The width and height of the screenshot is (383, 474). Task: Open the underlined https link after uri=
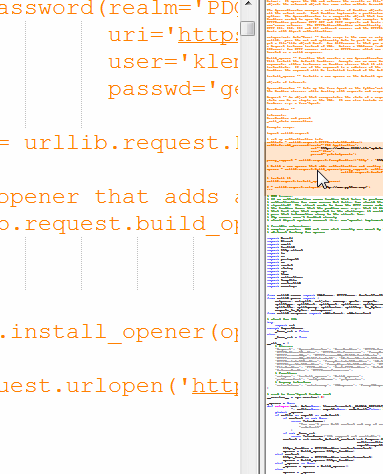coord(208,35)
